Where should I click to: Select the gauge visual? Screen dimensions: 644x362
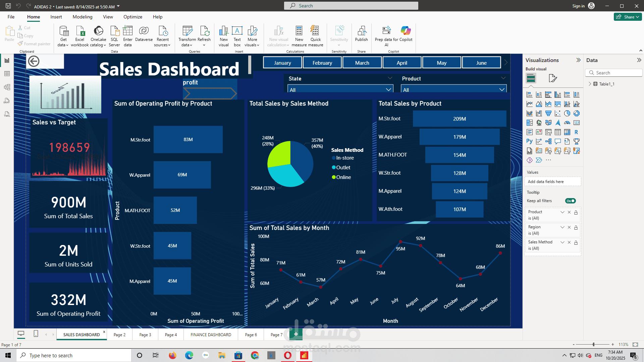pos(567,123)
